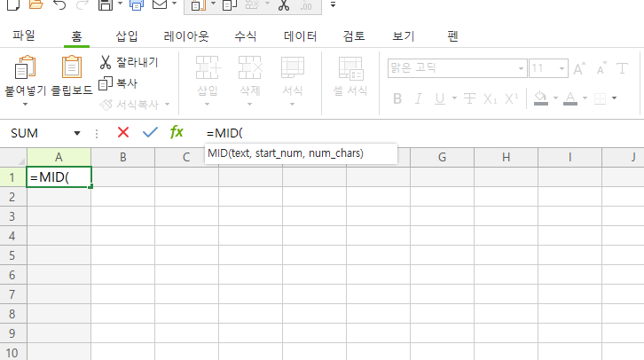Open the name box dropdown showing SUM
644x360 pixels.
[77, 133]
